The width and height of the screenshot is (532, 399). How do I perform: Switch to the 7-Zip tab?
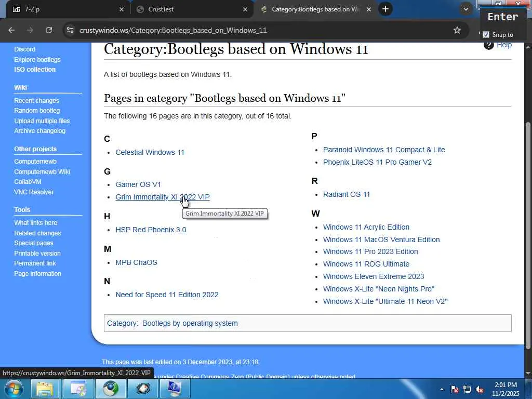coord(65,9)
